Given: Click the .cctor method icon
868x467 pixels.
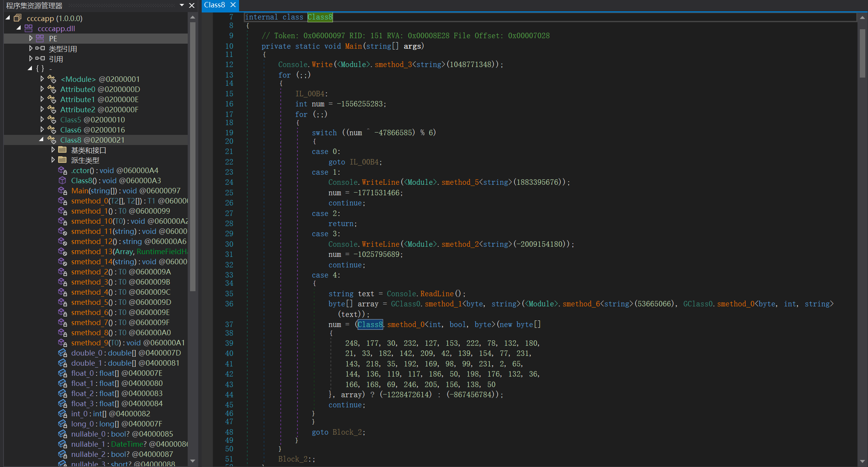Looking at the screenshot, I should point(62,170).
